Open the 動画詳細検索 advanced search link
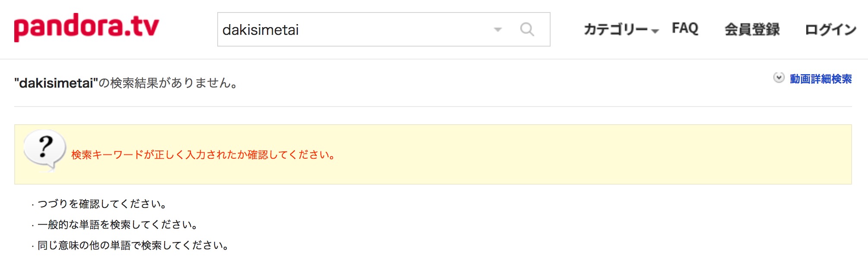 tap(820, 79)
